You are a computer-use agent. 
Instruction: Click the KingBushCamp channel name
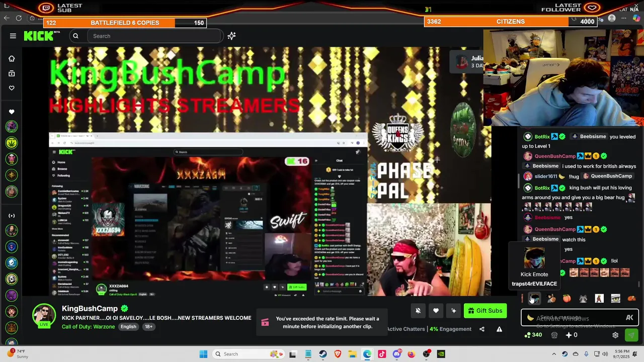click(x=90, y=308)
